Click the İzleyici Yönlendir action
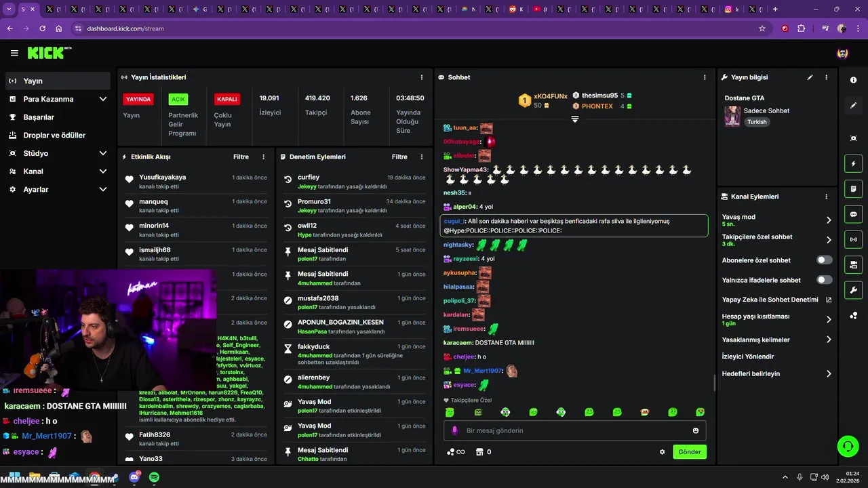This screenshot has height=488, width=868. pyautogui.click(x=748, y=357)
